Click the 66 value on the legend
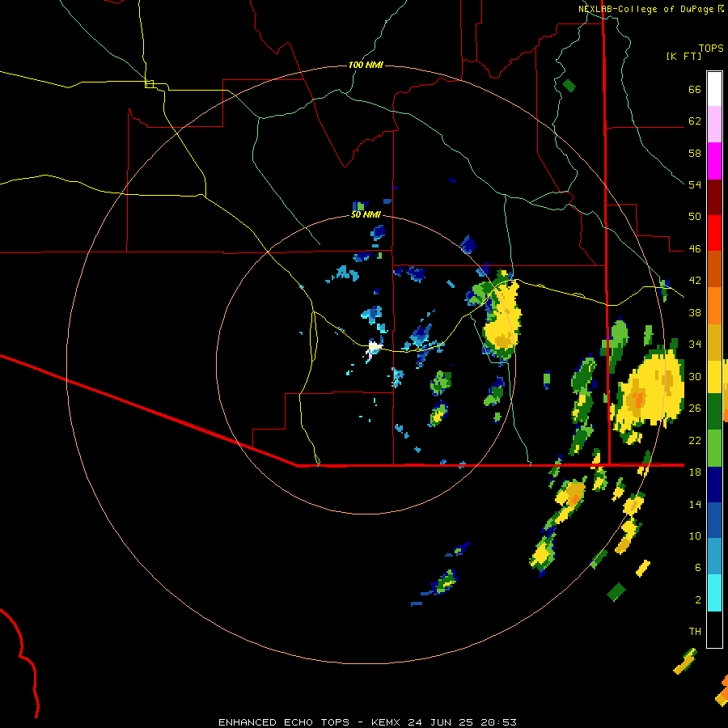728x728 pixels. point(695,90)
